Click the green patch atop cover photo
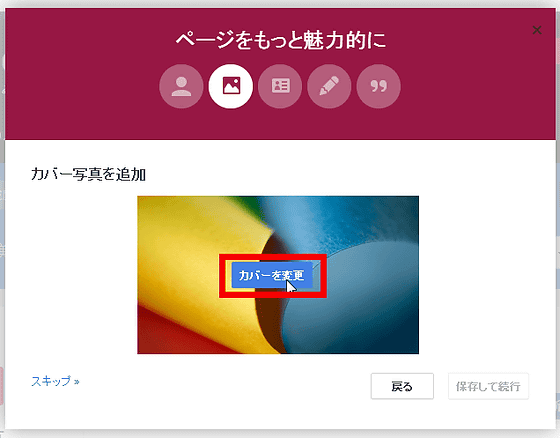The image size is (560, 438). click(x=246, y=204)
